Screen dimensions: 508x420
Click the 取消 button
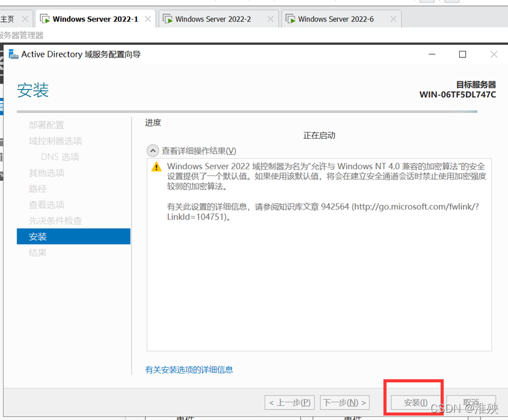click(471, 402)
